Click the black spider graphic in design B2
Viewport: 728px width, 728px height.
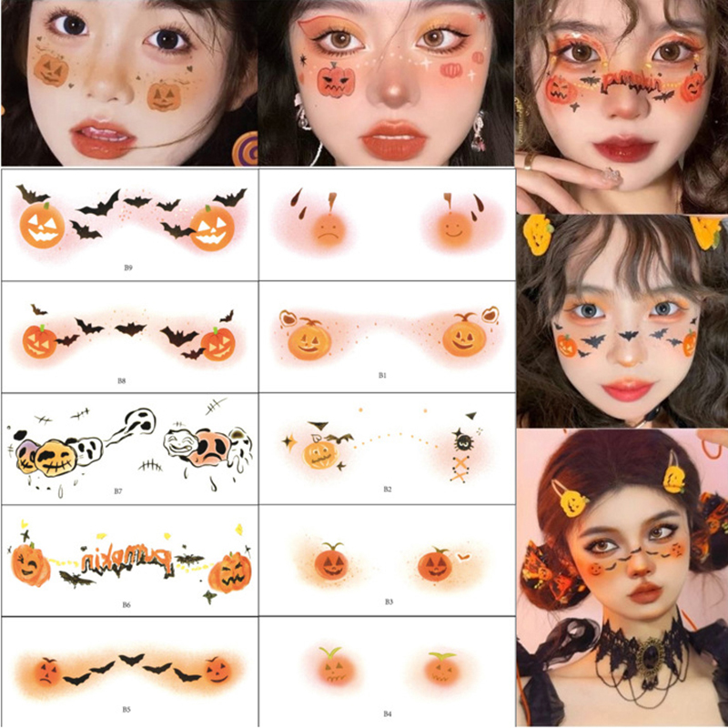pyautogui.click(x=461, y=441)
